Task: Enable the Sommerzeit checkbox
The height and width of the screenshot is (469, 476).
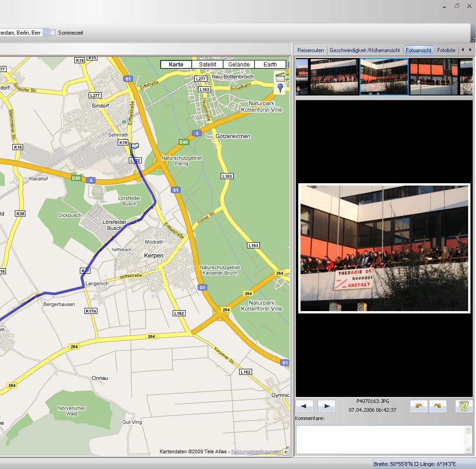Action: click(53, 33)
